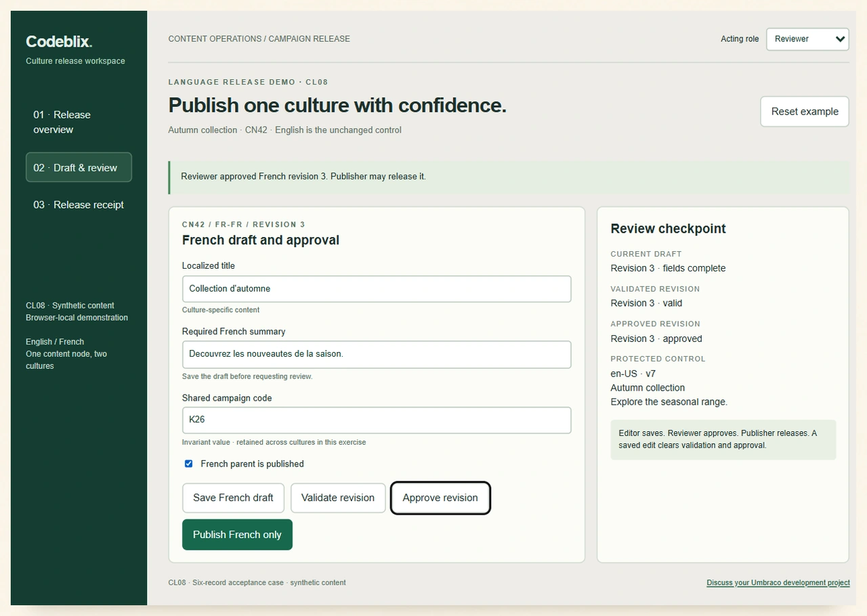Click Validate revision
Image resolution: width=867 pixels, height=616 pixels.
click(338, 498)
